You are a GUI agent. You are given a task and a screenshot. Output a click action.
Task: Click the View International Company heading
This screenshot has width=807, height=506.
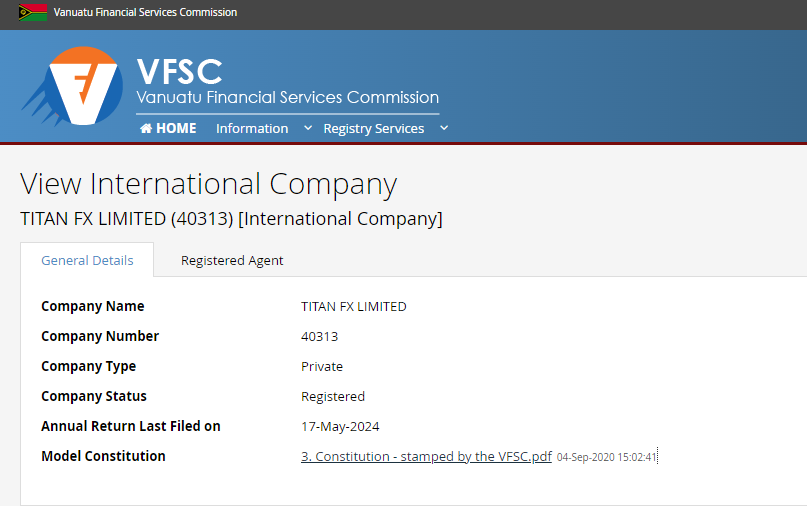click(x=208, y=184)
